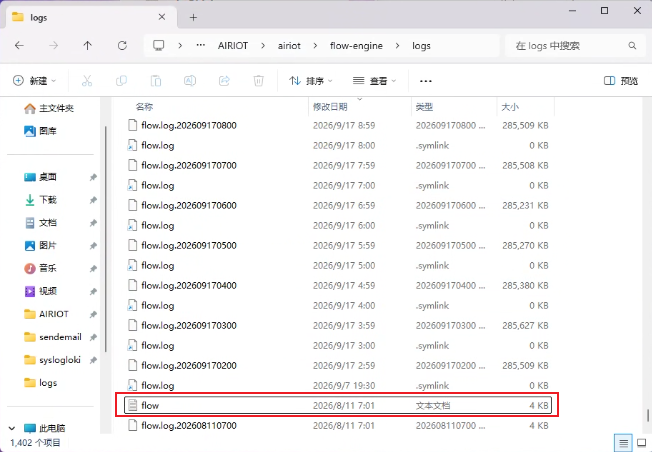Open syslogloki folder in sidebar
This screenshot has width=652, height=452.
[x=52, y=360]
